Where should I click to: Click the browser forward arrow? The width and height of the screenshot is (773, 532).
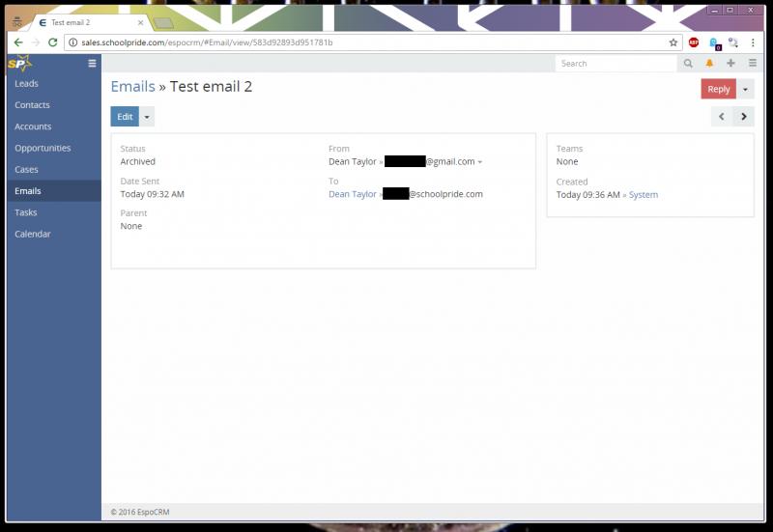tap(35, 42)
